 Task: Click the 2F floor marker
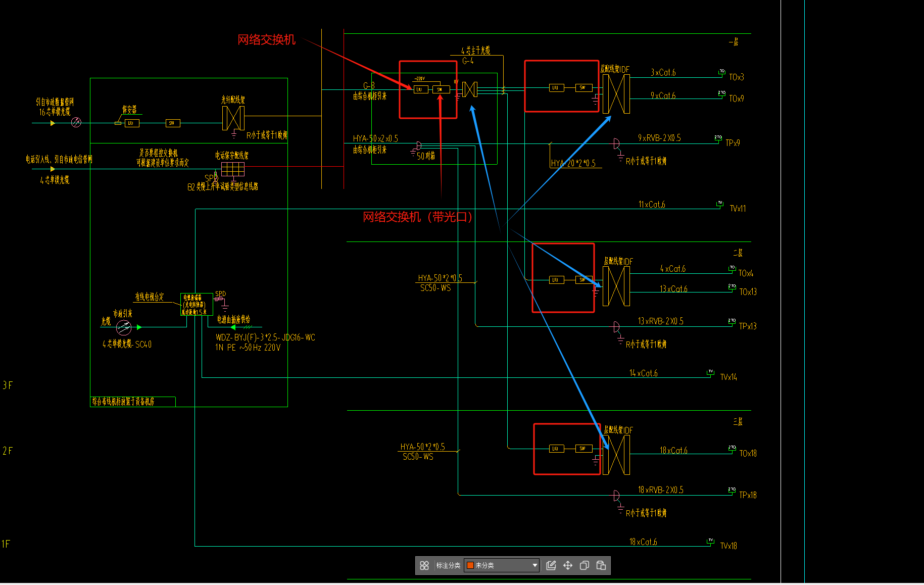(8, 451)
